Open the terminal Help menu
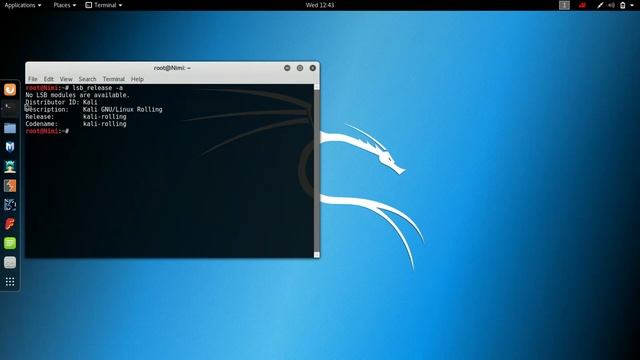The height and width of the screenshot is (360, 640). (x=137, y=79)
